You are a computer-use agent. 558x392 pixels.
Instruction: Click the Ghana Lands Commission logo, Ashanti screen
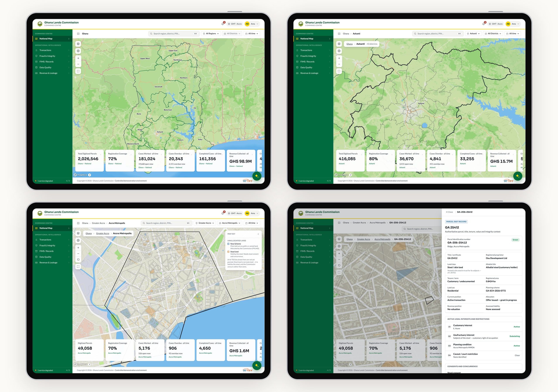coord(301,24)
